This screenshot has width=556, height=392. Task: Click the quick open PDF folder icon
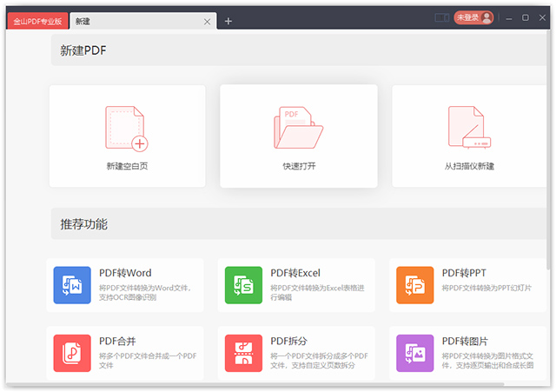298,128
